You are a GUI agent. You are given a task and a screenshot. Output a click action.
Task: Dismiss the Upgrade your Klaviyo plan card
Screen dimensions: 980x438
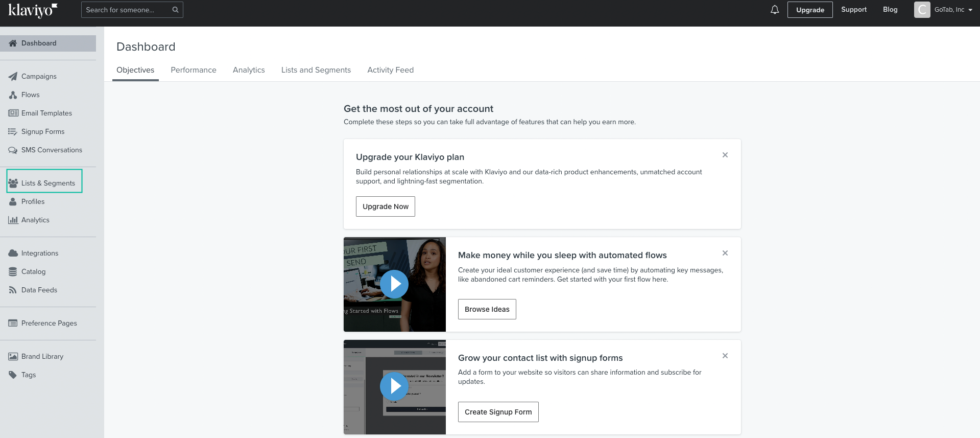click(725, 155)
